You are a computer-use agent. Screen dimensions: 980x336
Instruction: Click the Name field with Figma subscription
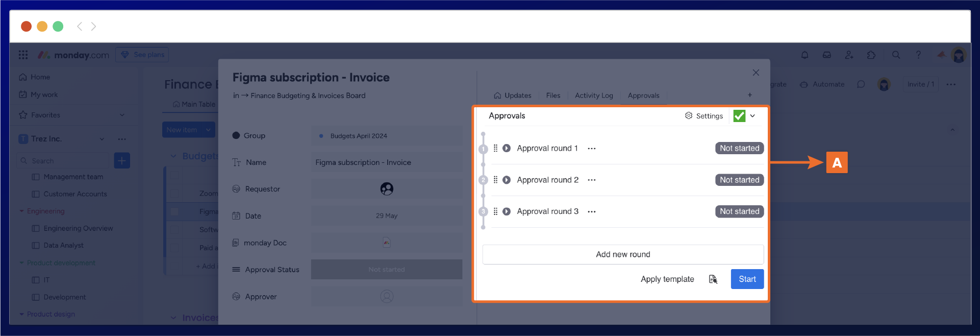coord(386,162)
